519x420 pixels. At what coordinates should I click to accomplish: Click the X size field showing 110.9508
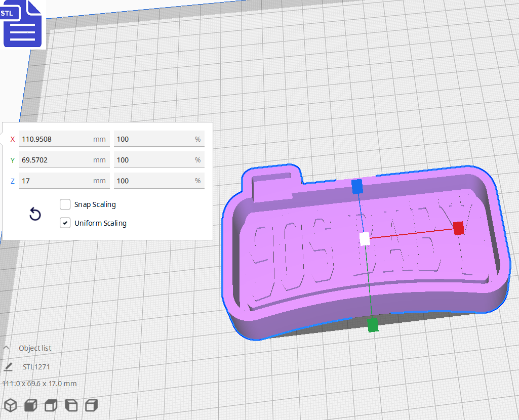(64, 139)
